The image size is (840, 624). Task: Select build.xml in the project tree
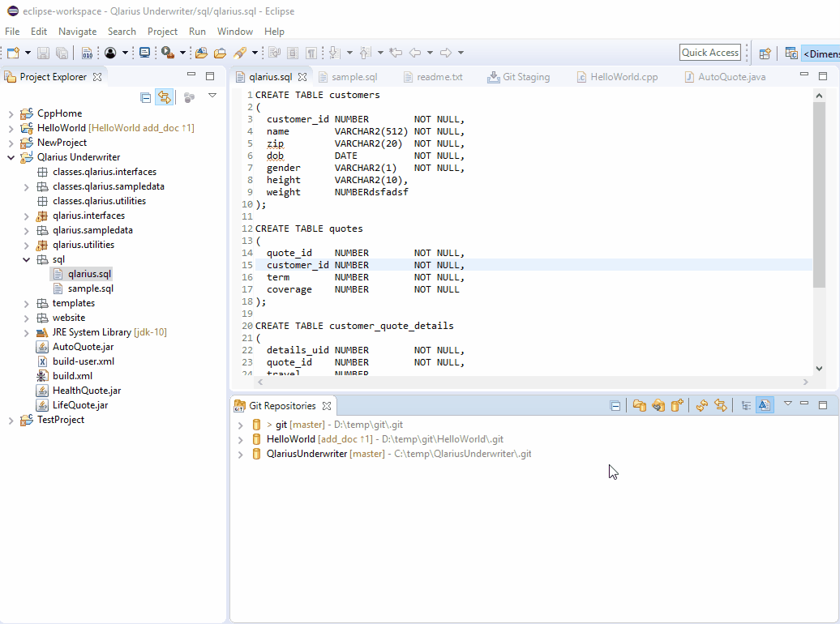[x=72, y=376]
